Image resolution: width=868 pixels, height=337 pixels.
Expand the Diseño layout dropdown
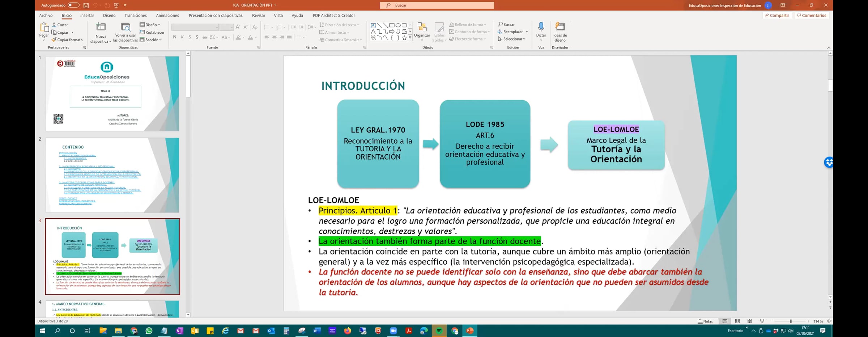150,25
